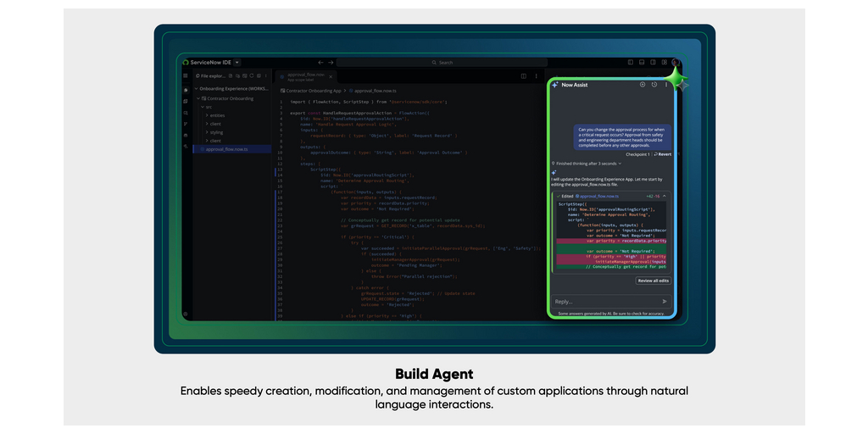Expand the styling folder

(x=207, y=132)
